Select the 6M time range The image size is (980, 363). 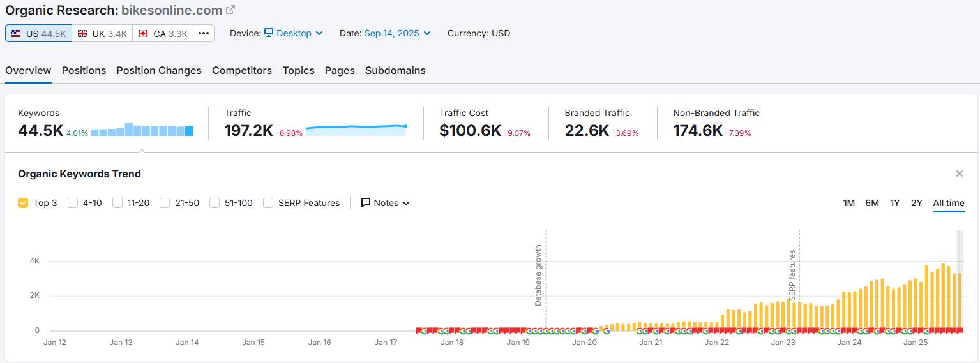[871, 203]
